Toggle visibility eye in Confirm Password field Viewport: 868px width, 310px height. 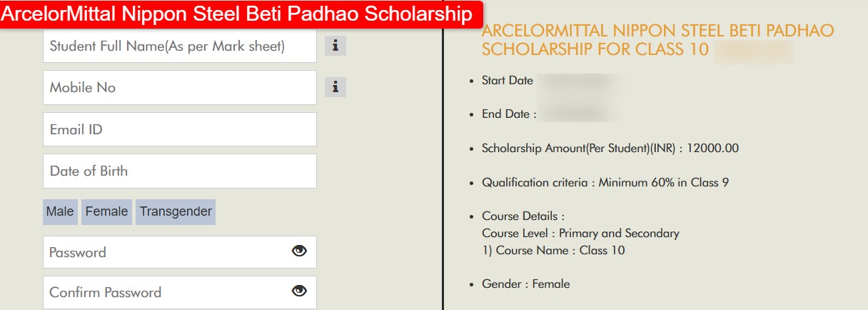pos(299,291)
